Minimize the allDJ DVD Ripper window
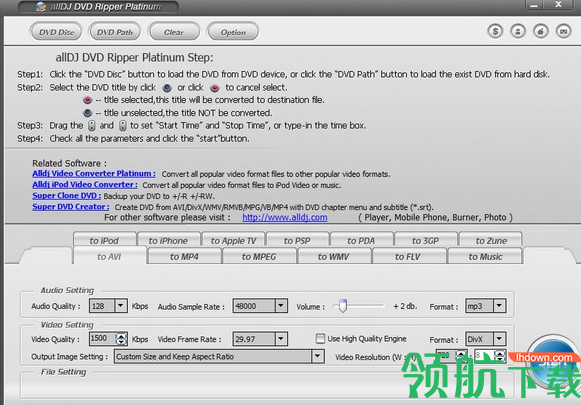The image size is (581, 405). tap(534, 5)
